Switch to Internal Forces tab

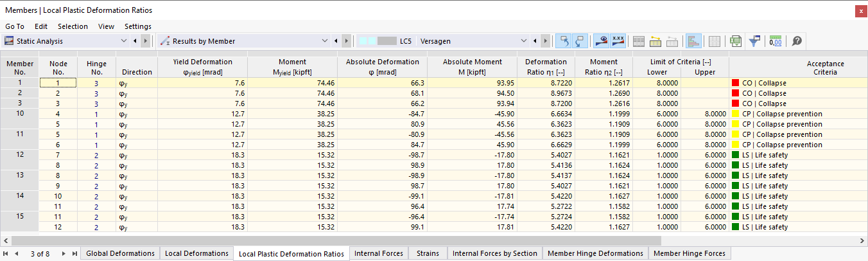pyautogui.click(x=379, y=253)
